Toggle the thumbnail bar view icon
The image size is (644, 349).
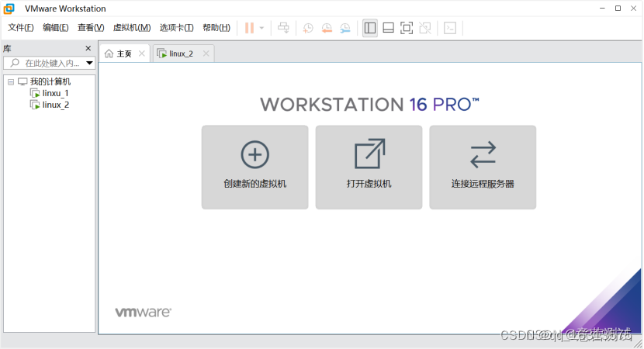point(388,28)
